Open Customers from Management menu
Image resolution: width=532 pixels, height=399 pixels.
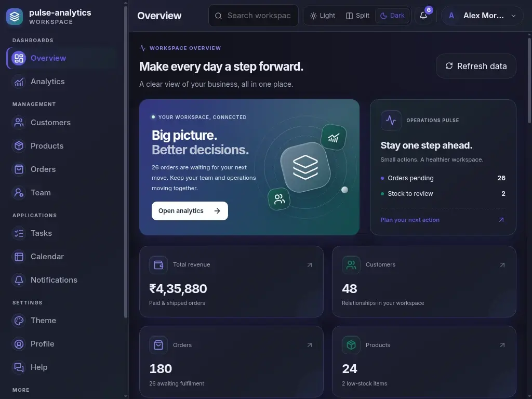[x=50, y=123]
